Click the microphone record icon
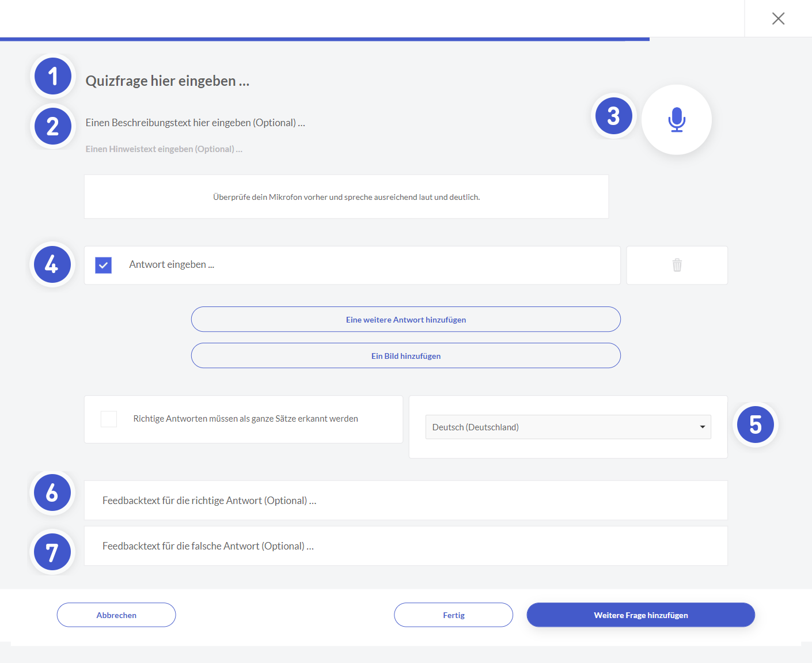 (x=677, y=120)
